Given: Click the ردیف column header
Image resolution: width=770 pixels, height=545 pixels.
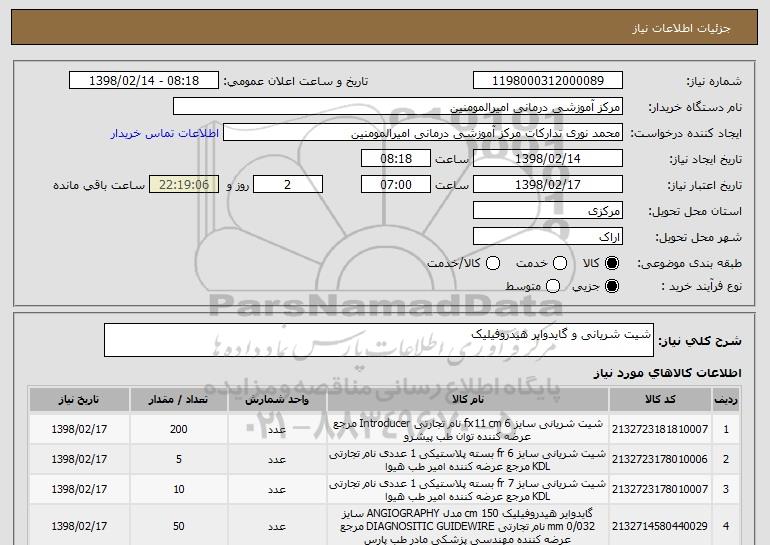Looking at the screenshot, I should tap(726, 399).
